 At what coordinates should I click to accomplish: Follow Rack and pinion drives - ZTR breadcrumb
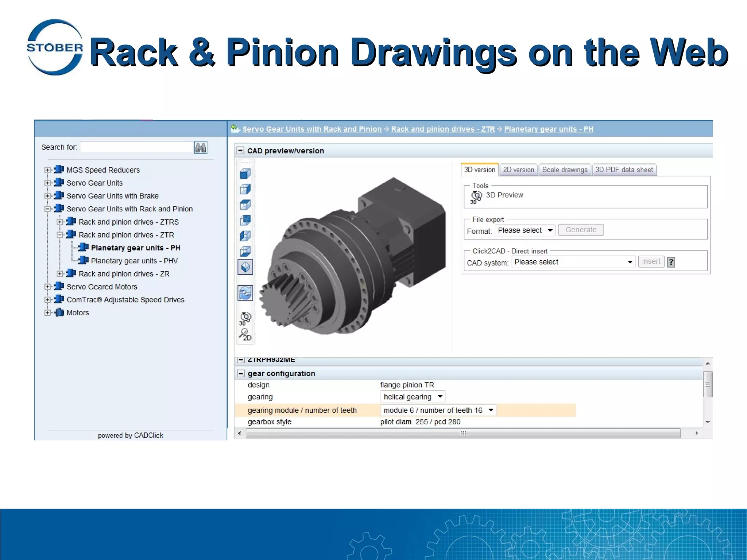pos(443,129)
